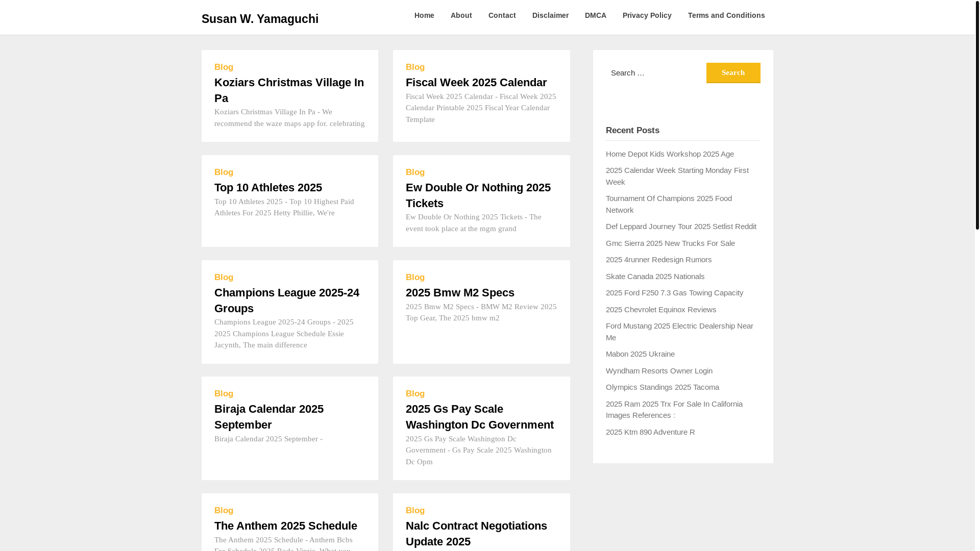
Task: Open Def Leppard Journey Tour 2025 Setlist link
Action: pyautogui.click(x=681, y=226)
